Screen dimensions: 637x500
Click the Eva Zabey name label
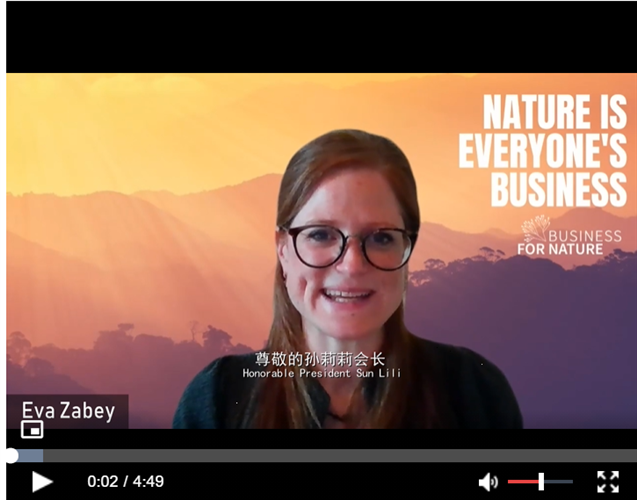[x=68, y=411]
